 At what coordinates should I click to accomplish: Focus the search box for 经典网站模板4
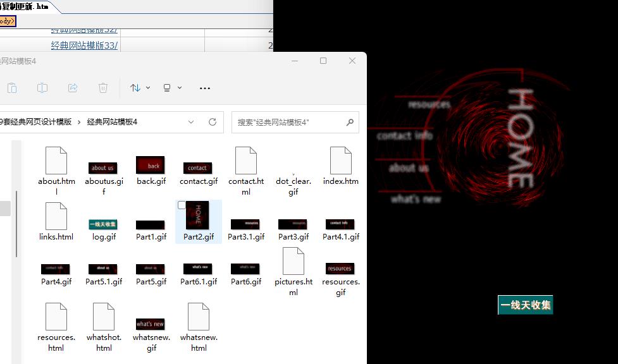(295, 123)
